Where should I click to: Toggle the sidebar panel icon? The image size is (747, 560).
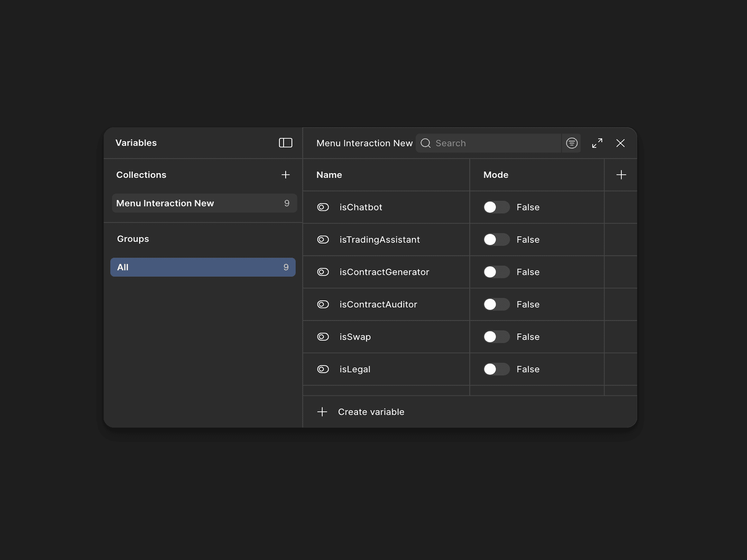(x=285, y=143)
